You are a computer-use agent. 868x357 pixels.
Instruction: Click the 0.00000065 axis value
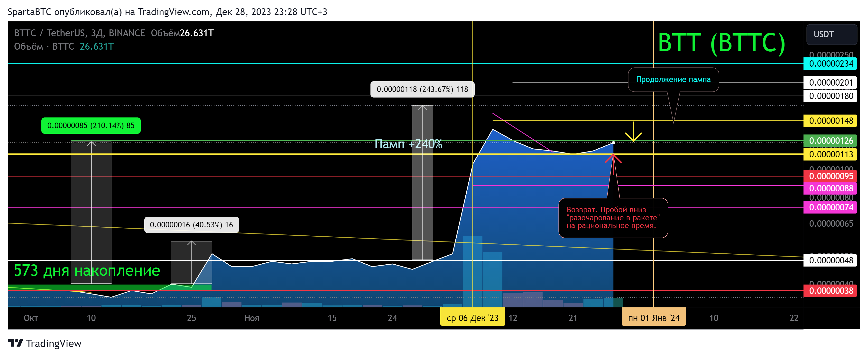point(831,224)
